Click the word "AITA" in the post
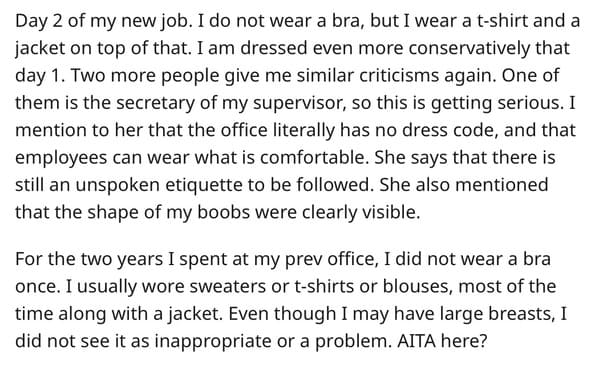 point(416,340)
